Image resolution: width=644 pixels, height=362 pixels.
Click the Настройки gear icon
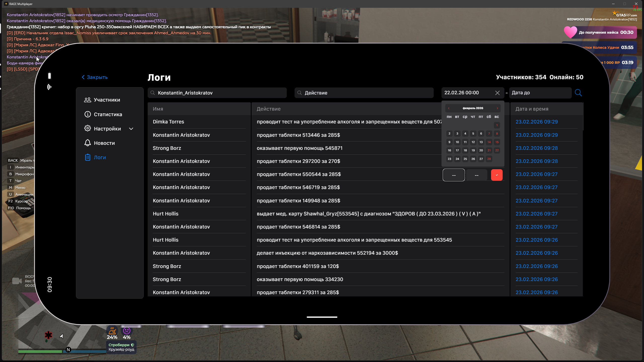click(87, 128)
